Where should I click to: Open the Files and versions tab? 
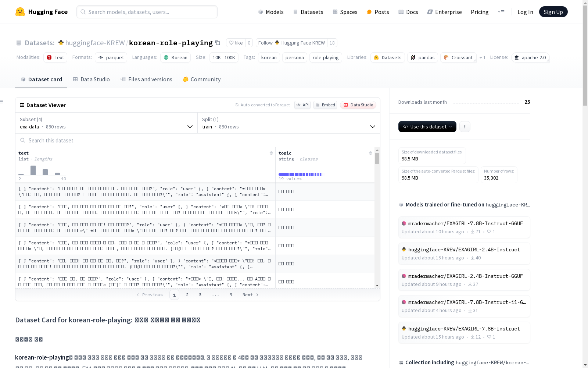coord(146,79)
